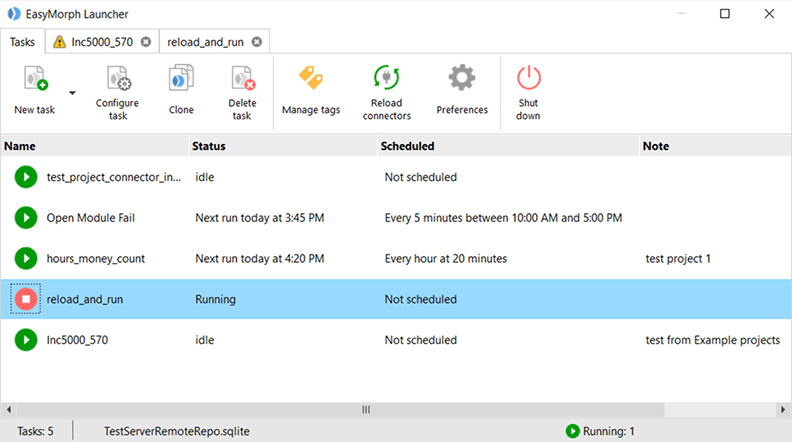Close the reload_and_run tab

257,42
